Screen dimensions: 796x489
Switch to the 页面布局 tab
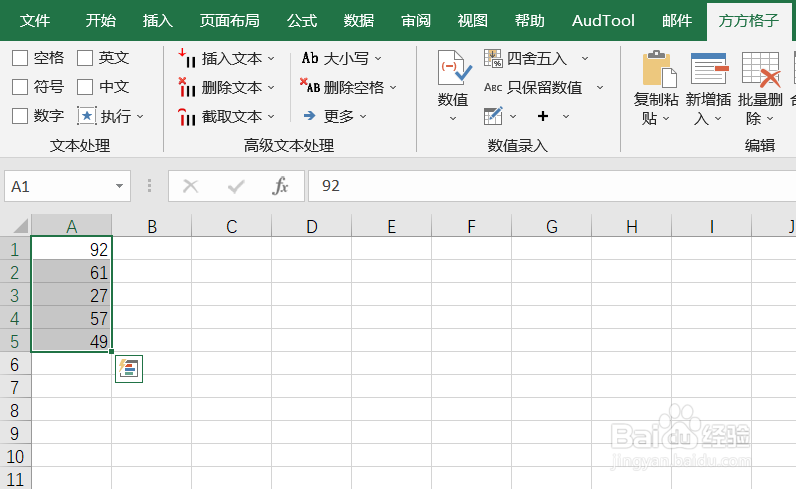click(x=229, y=21)
